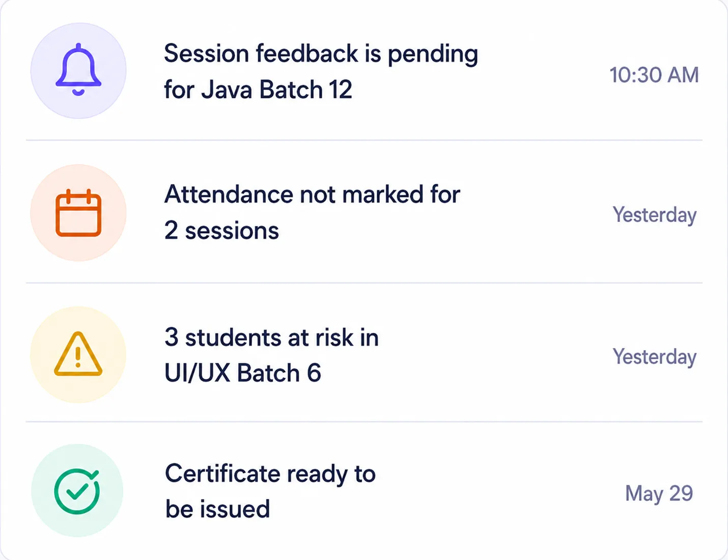The width and height of the screenshot is (728, 560).
Task: Click Yesterday timestamp beside students at risk alert
Action: [655, 357]
